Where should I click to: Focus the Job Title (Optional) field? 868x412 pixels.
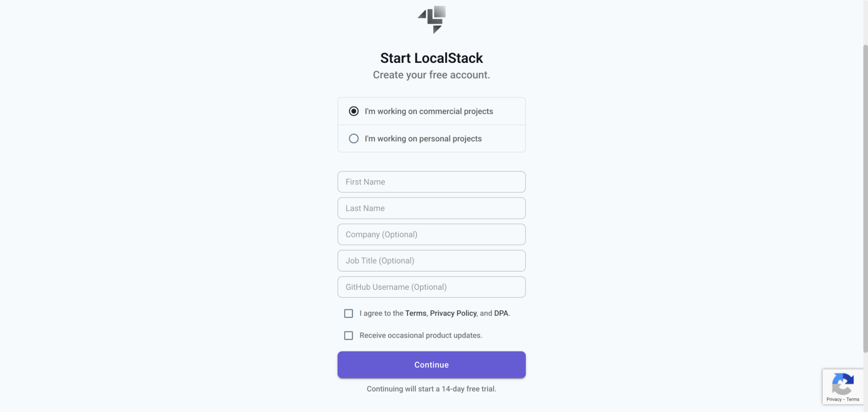(x=431, y=261)
